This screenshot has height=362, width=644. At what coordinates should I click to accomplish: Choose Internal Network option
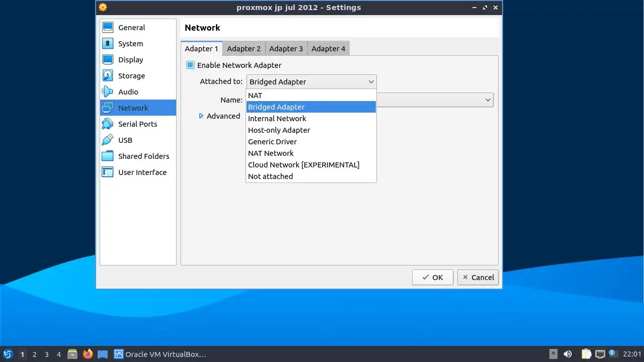311,118
